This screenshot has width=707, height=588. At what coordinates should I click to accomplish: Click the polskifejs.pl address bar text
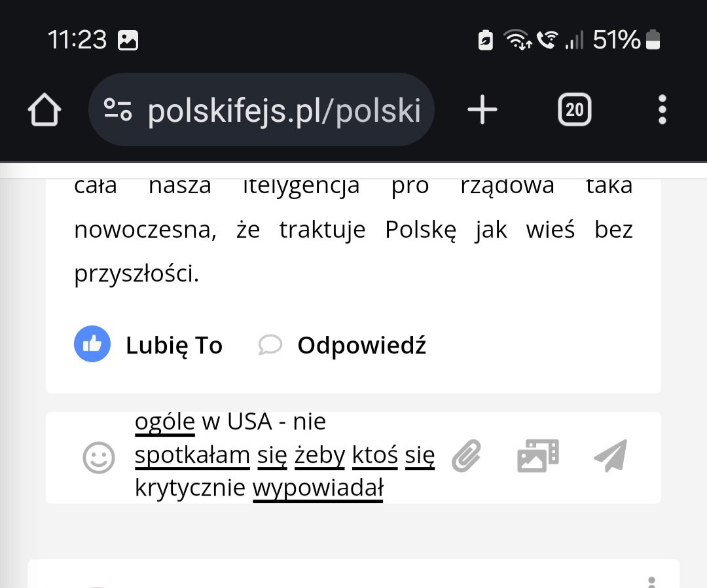point(284,111)
